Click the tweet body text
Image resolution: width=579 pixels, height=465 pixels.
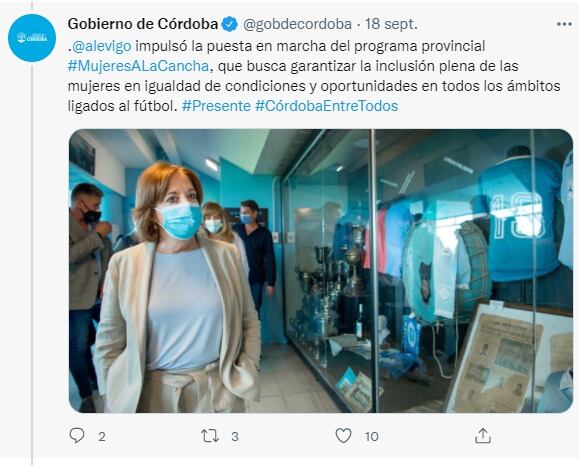pos(314,76)
